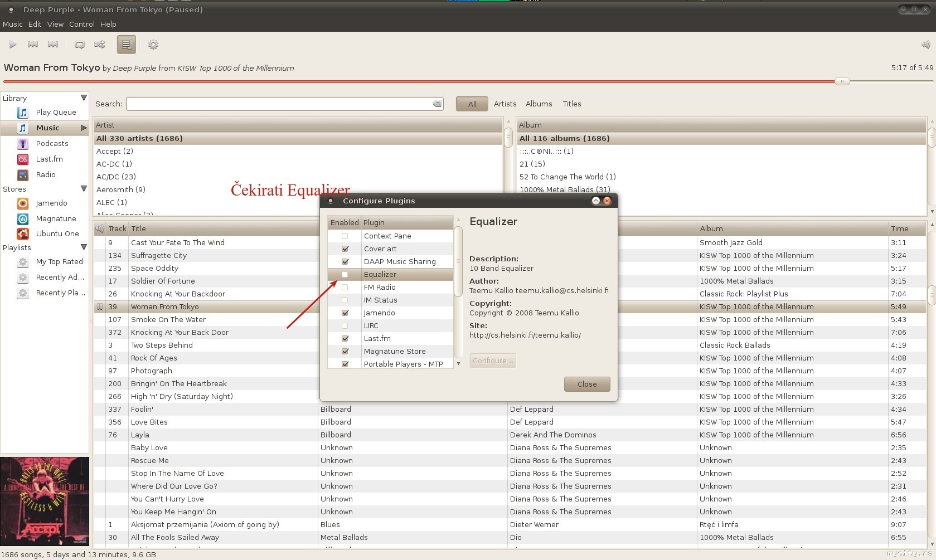Disable the Jamendo plugin checkbox
Image resolution: width=936 pixels, height=560 pixels.
point(345,313)
